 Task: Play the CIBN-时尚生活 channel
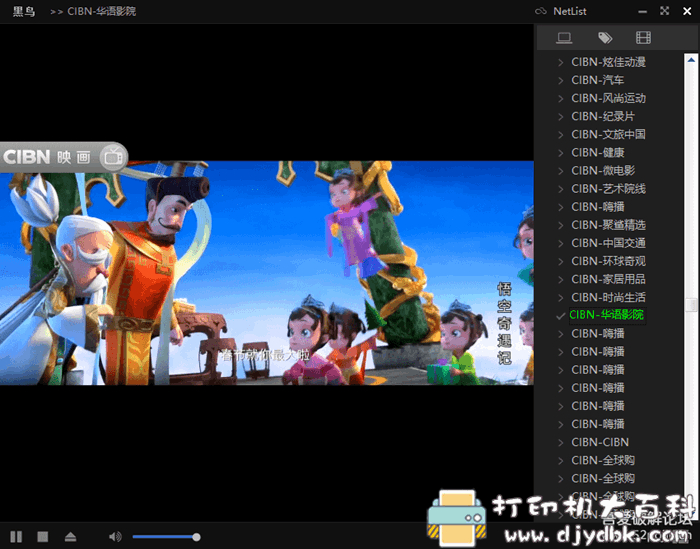(x=608, y=297)
